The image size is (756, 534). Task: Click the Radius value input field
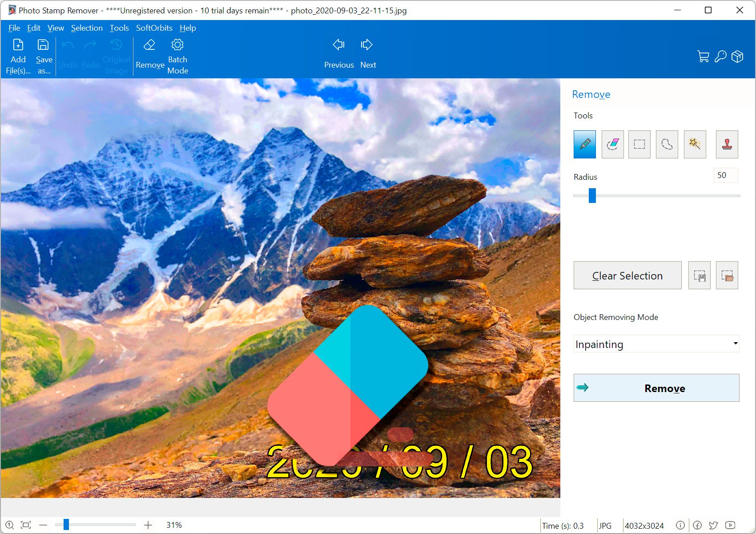725,175
